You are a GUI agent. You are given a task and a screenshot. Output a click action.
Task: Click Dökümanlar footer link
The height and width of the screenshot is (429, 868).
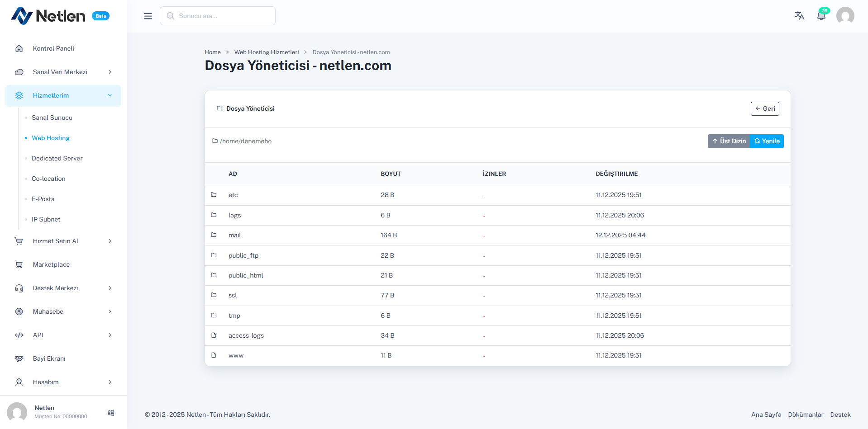pyautogui.click(x=806, y=415)
